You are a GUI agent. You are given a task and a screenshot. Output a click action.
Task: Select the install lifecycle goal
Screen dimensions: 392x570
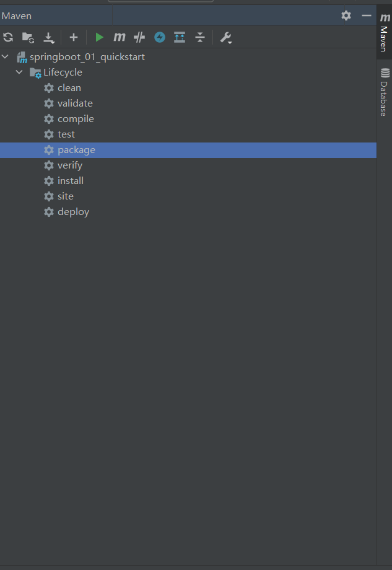[x=70, y=181]
